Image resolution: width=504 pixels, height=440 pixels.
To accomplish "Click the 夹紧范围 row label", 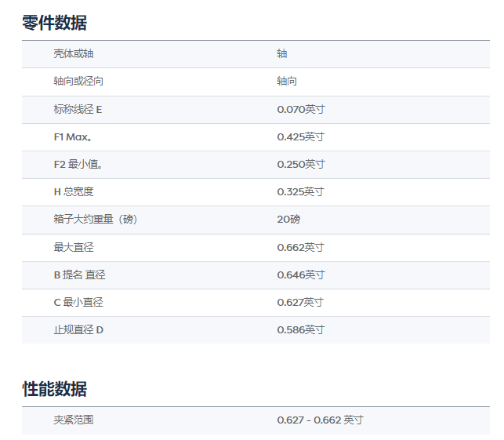I will pyautogui.click(x=73, y=420).
